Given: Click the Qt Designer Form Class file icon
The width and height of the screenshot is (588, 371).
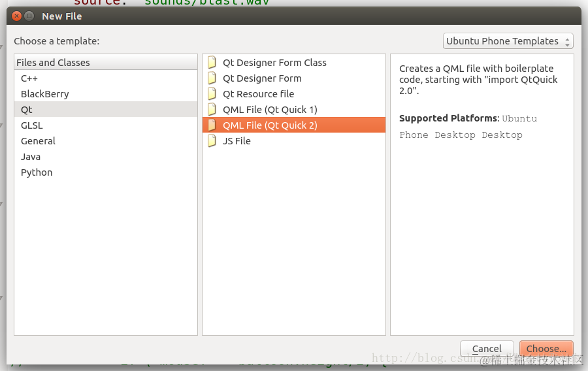Looking at the screenshot, I should pyautogui.click(x=212, y=62).
